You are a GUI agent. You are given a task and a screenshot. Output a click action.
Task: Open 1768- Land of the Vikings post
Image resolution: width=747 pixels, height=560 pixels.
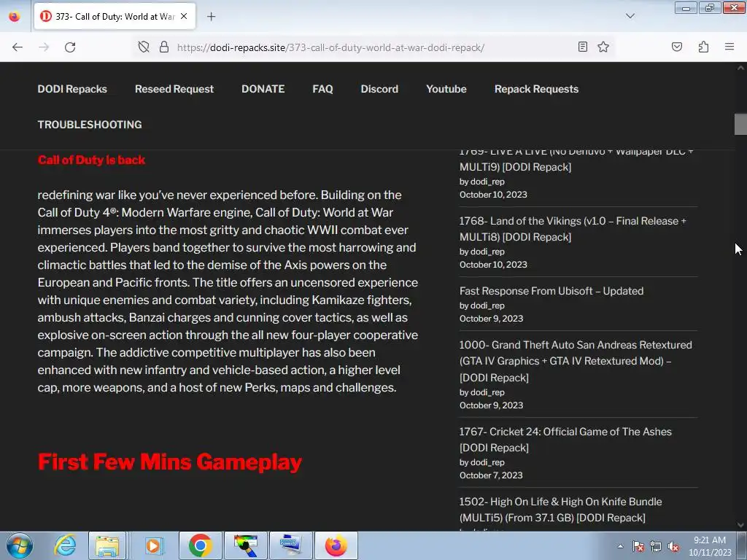[x=573, y=229]
